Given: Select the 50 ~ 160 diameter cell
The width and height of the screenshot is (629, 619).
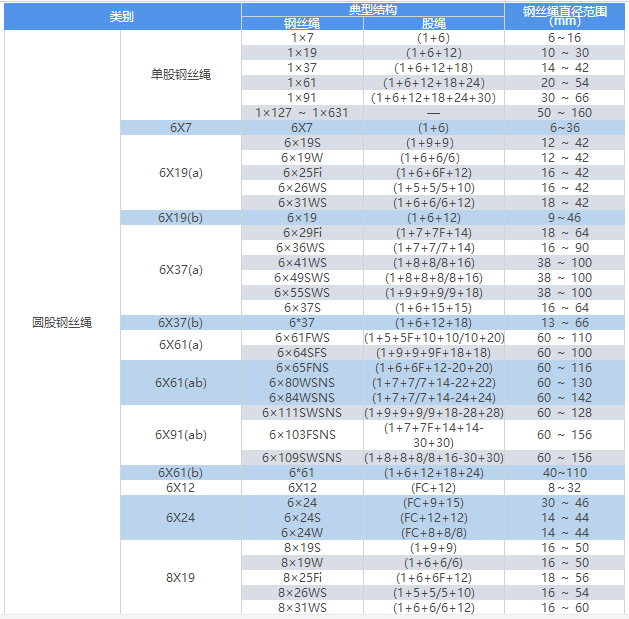Looking at the screenshot, I should tap(565, 112).
